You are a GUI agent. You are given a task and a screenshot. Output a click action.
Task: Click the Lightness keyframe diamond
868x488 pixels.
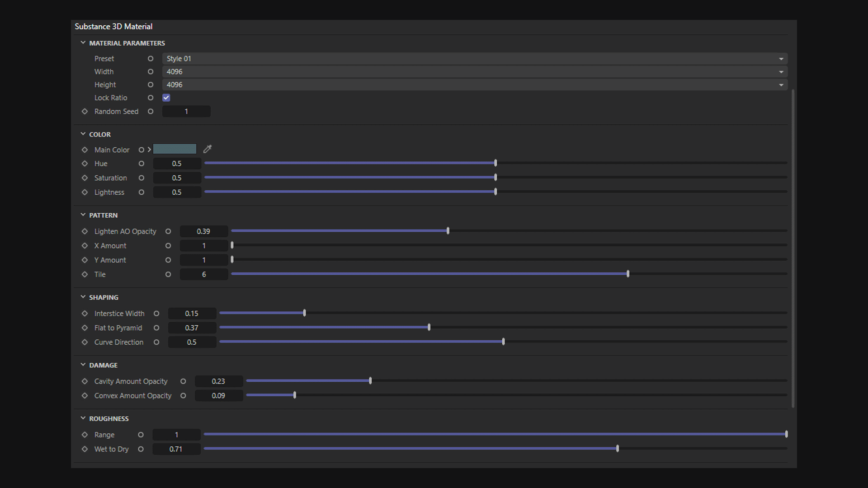click(x=85, y=192)
